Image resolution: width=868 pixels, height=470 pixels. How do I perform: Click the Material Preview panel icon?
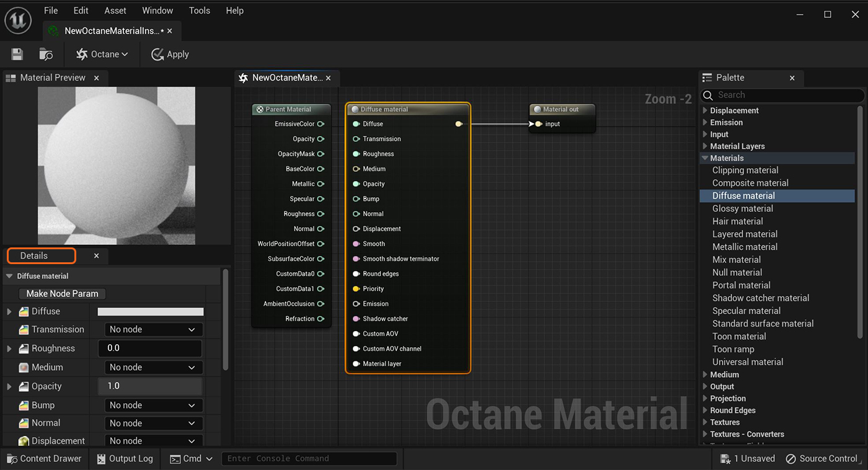point(11,78)
